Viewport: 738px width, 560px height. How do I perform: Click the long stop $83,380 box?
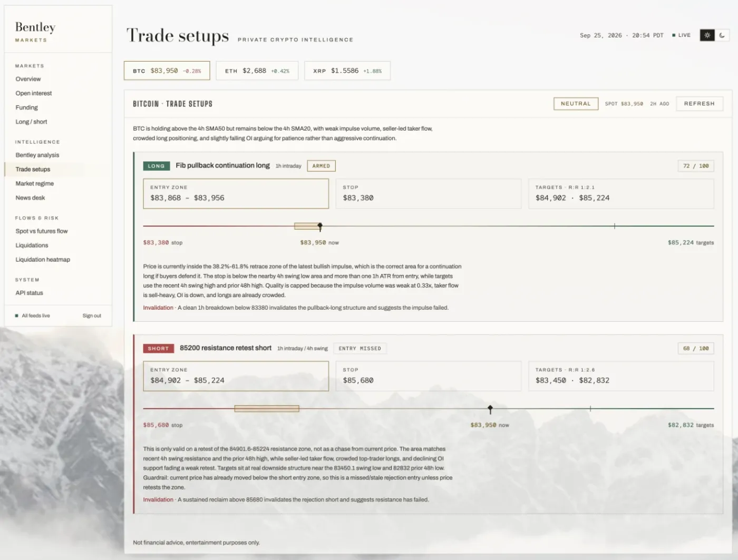tap(429, 193)
